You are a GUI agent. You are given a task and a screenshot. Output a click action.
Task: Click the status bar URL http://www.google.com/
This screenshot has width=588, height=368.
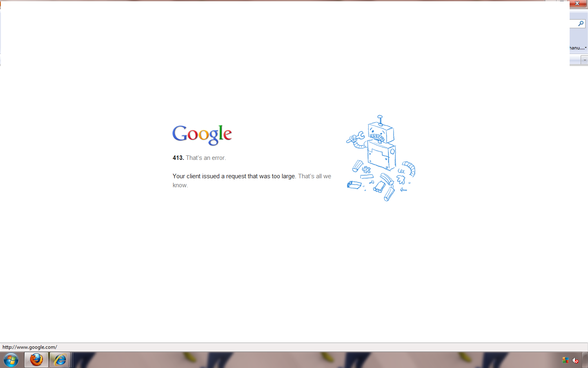(30, 347)
